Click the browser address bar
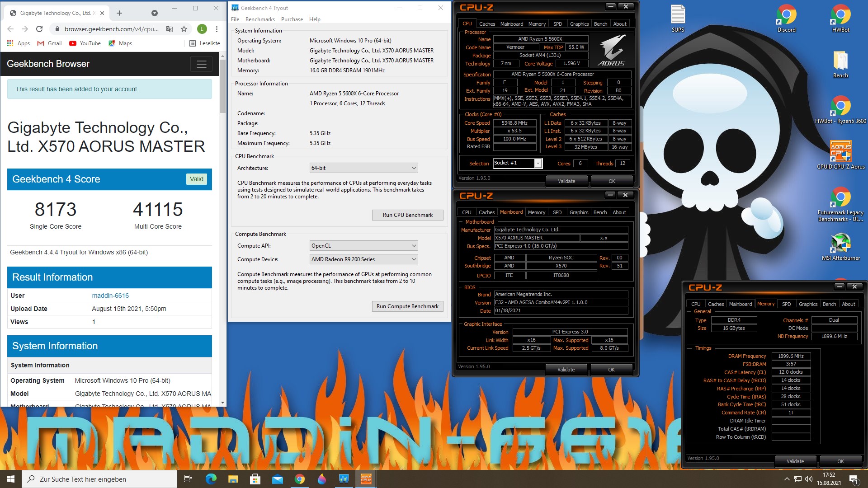Image resolution: width=868 pixels, height=488 pixels. [x=112, y=29]
